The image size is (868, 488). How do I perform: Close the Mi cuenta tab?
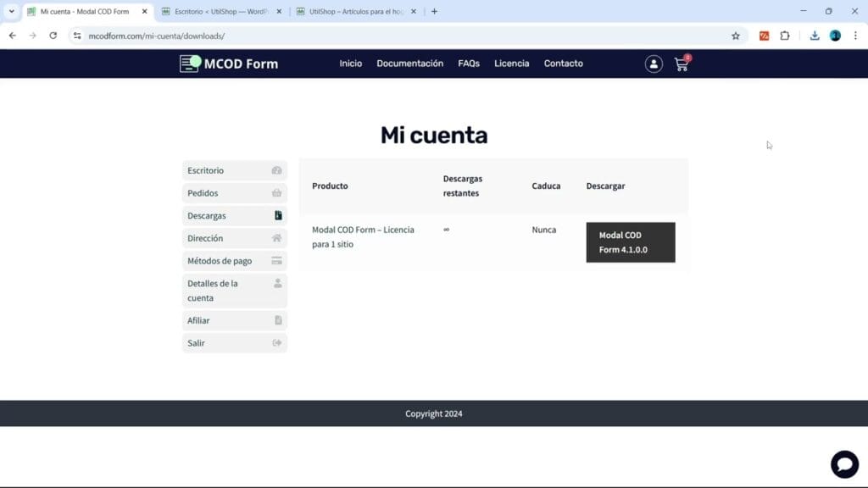coord(144,11)
